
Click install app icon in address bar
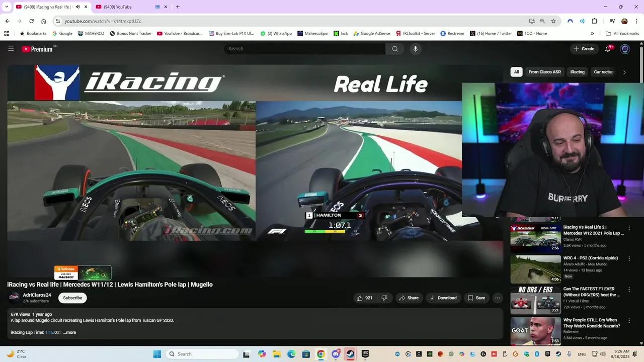532,21
